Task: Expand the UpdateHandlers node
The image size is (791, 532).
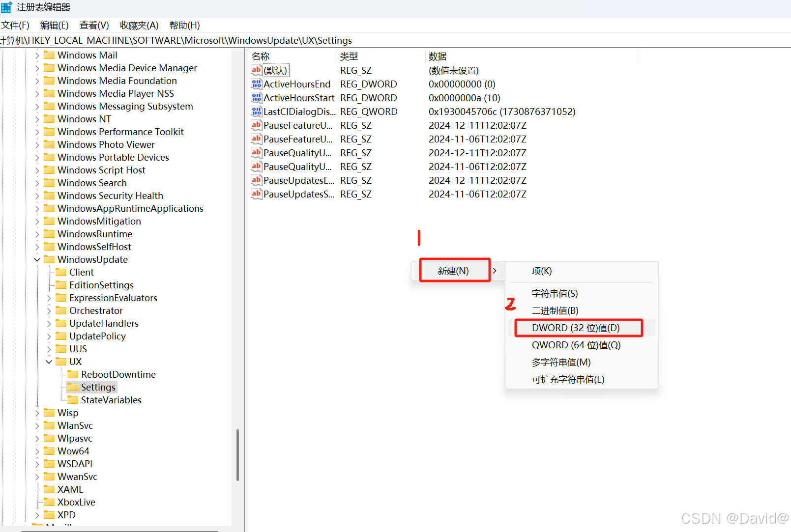Action: pos(49,323)
